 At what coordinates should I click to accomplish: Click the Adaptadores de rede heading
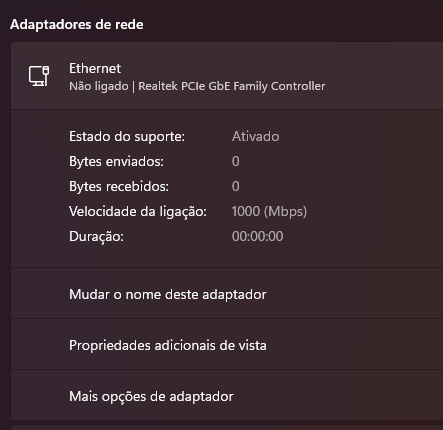pyautogui.click(x=77, y=24)
